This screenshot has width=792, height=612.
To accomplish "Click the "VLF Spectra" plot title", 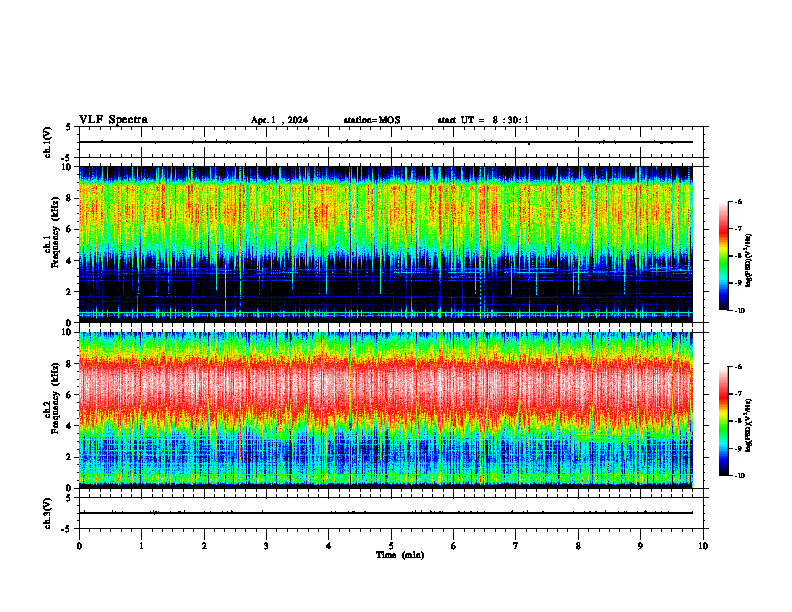I will (113, 120).
